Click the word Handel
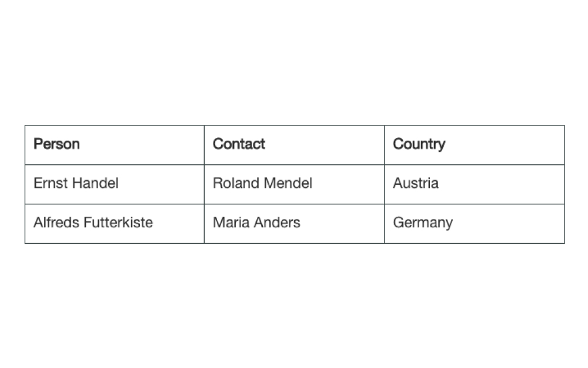 (95, 183)
